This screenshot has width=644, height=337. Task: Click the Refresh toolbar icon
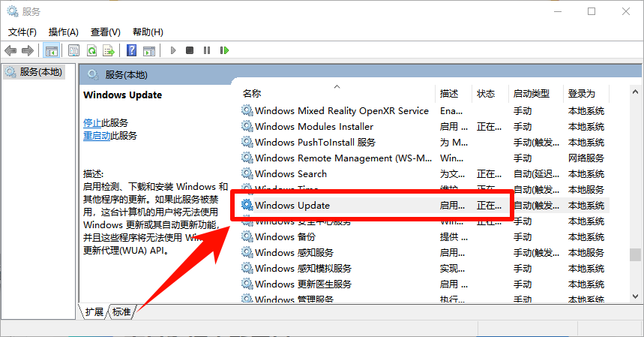91,50
